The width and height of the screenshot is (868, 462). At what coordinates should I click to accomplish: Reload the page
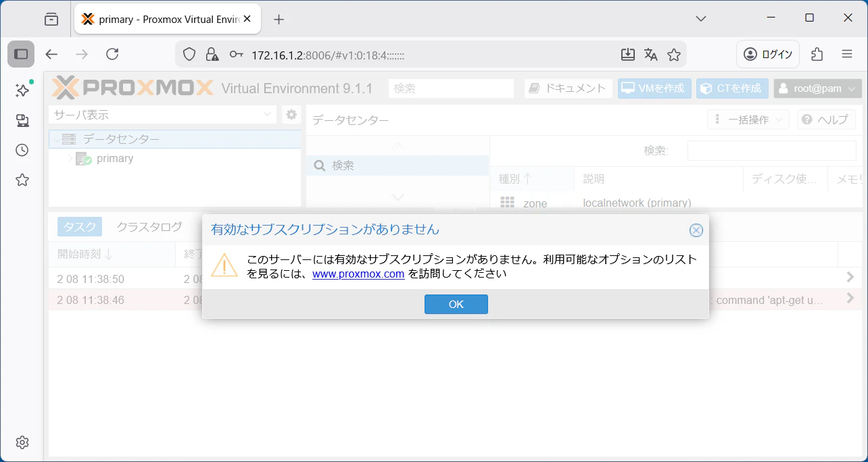click(113, 54)
